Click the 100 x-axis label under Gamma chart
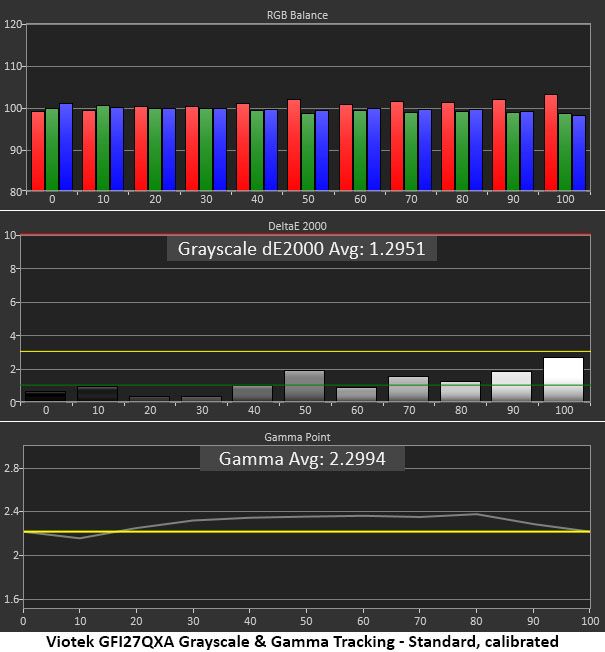 point(590,621)
